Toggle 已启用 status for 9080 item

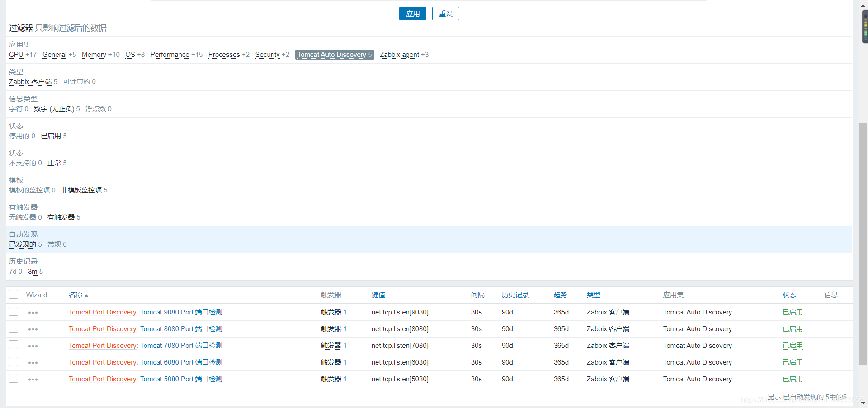[793, 312]
